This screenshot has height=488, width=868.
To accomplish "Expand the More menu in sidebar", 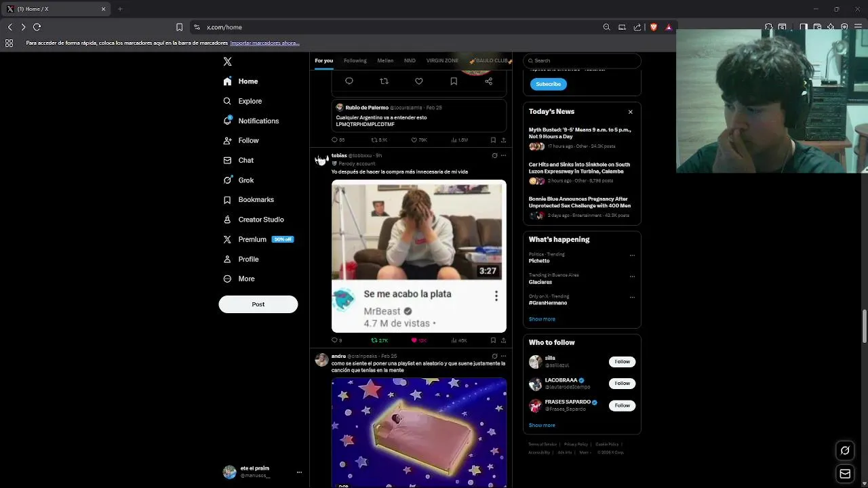I will coord(239,279).
